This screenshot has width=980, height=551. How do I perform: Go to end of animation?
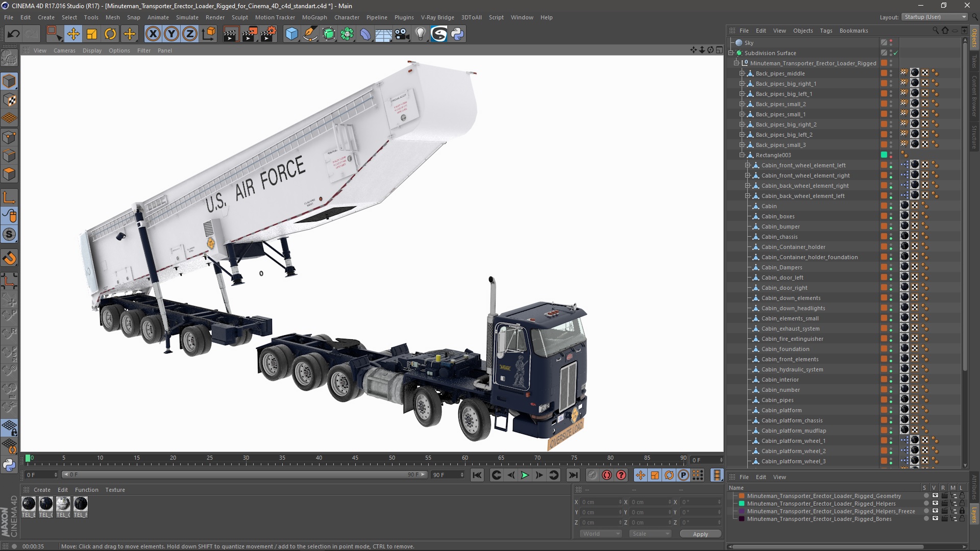click(573, 475)
